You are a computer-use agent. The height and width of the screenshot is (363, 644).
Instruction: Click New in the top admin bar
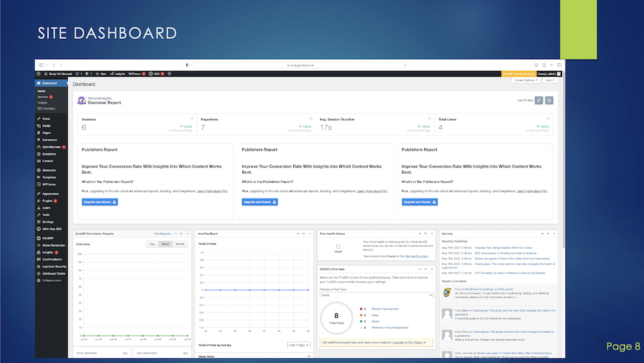click(x=102, y=73)
